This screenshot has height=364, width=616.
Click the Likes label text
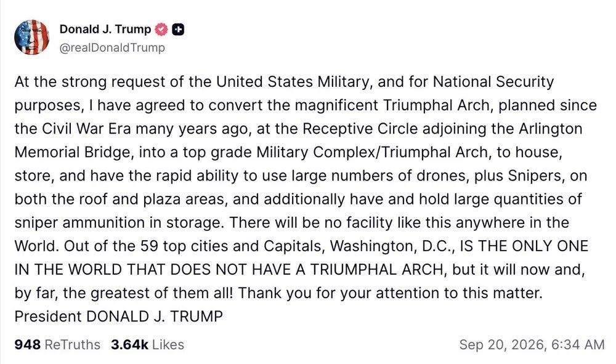[x=168, y=344]
